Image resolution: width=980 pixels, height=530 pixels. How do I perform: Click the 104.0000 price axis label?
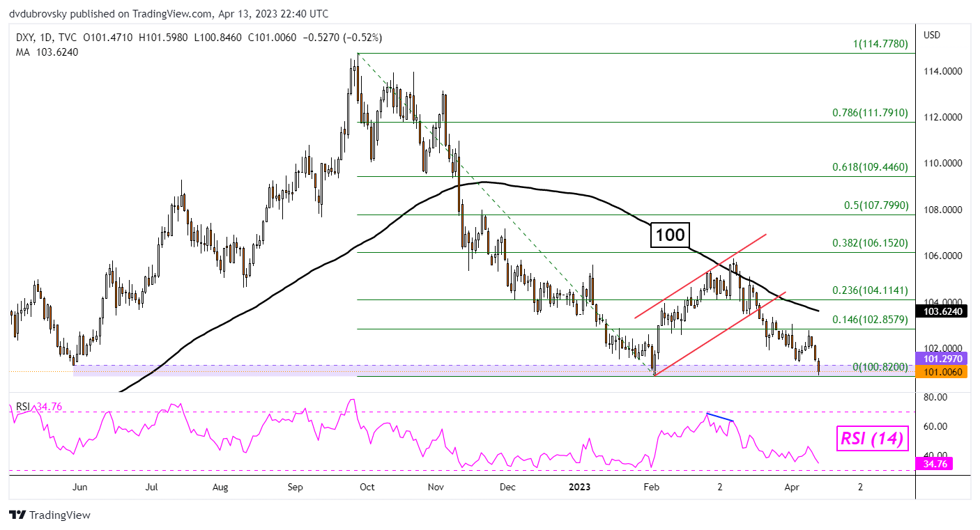(x=944, y=302)
